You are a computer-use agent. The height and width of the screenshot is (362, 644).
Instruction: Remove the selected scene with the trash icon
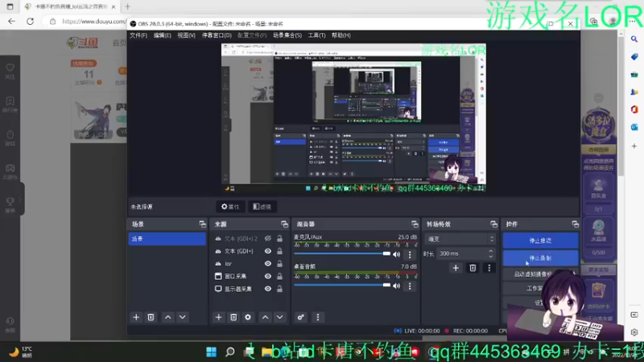pyautogui.click(x=151, y=317)
